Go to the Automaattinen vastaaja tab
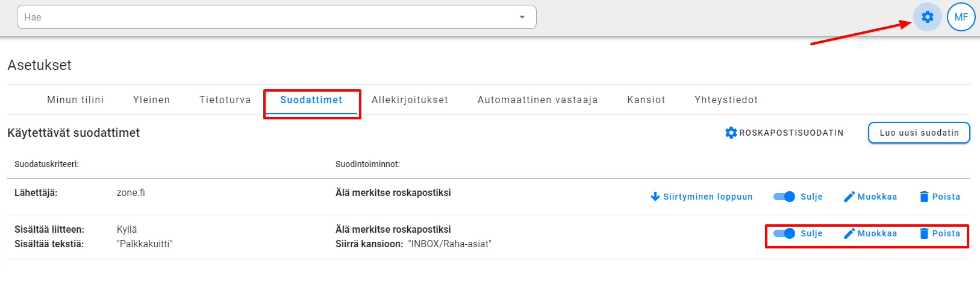The image size is (980, 284). [x=537, y=100]
